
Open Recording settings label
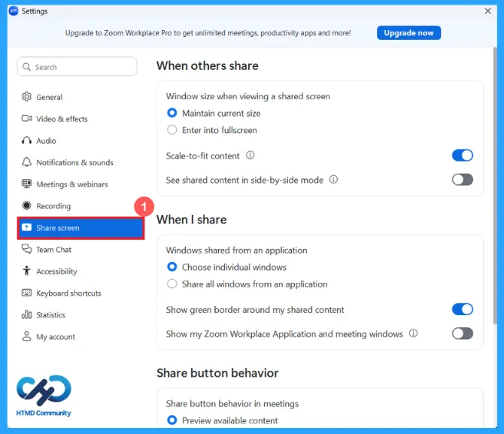(53, 206)
